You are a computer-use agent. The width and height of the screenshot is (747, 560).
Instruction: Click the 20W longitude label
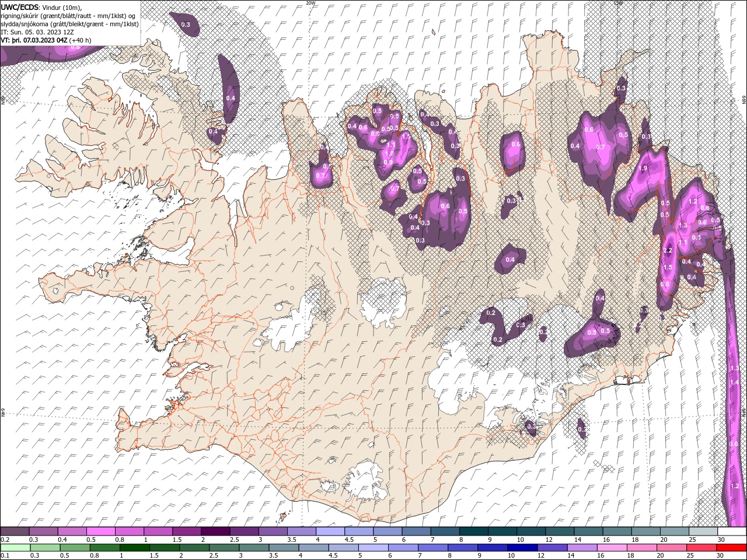tap(310, 3)
